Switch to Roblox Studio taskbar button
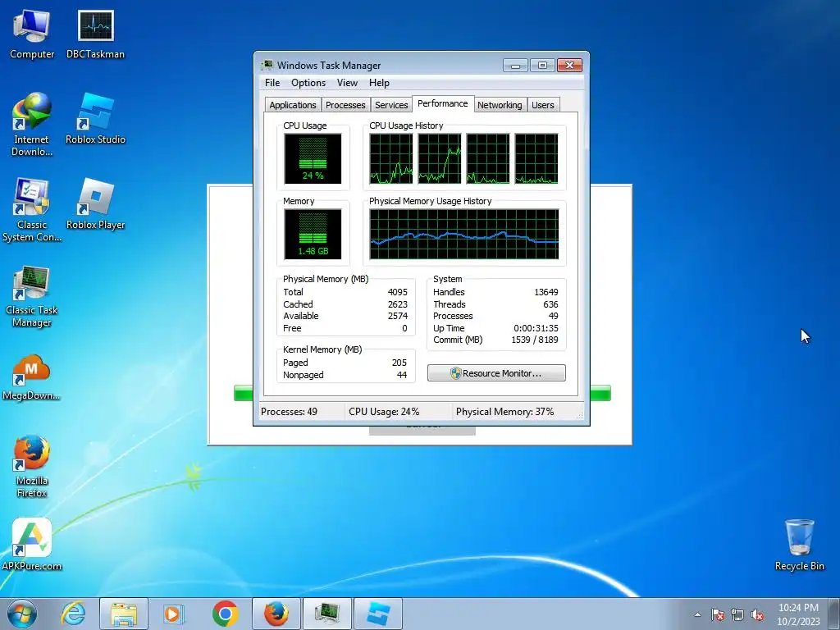840x630 pixels. pos(378,614)
